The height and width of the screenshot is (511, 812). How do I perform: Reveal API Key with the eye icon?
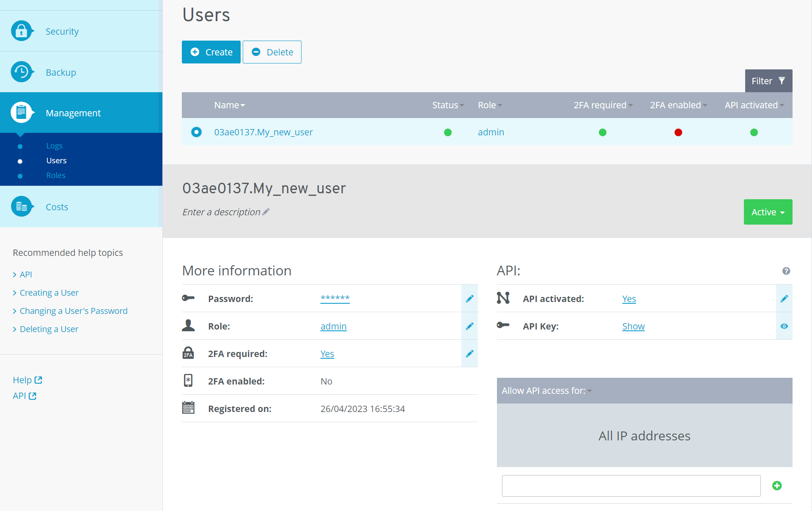[x=784, y=326]
